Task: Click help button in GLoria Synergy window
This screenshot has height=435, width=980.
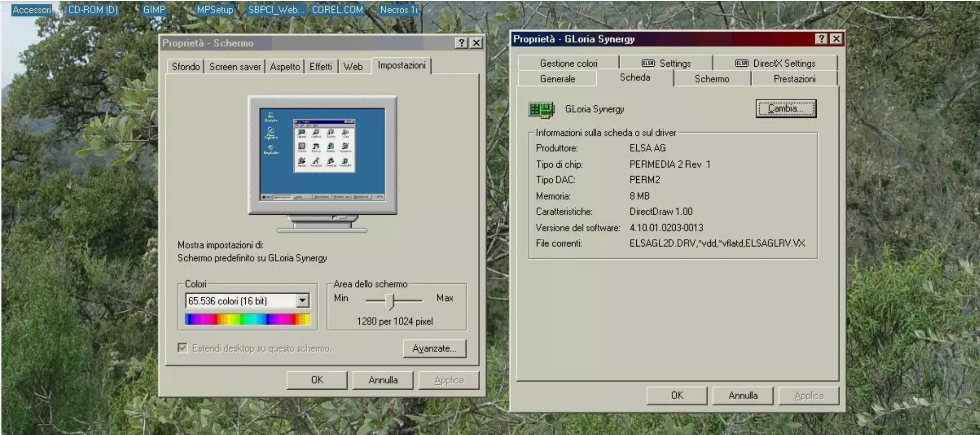Action: tap(822, 39)
